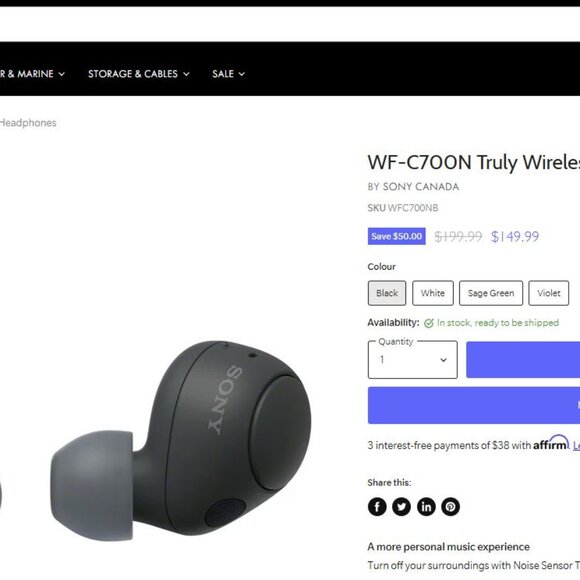Pin product on Pinterest
Viewport: 580px width, 580px height.
451,506
